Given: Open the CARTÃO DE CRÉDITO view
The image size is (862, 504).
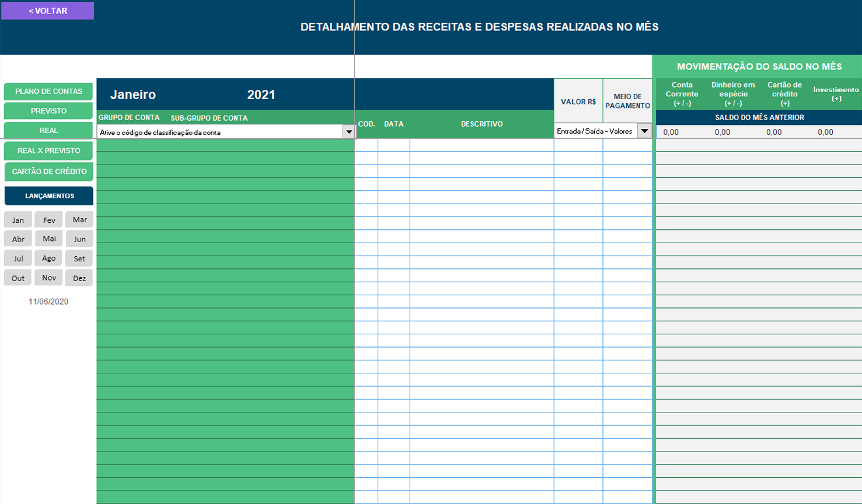Looking at the screenshot, I should 48,171.
